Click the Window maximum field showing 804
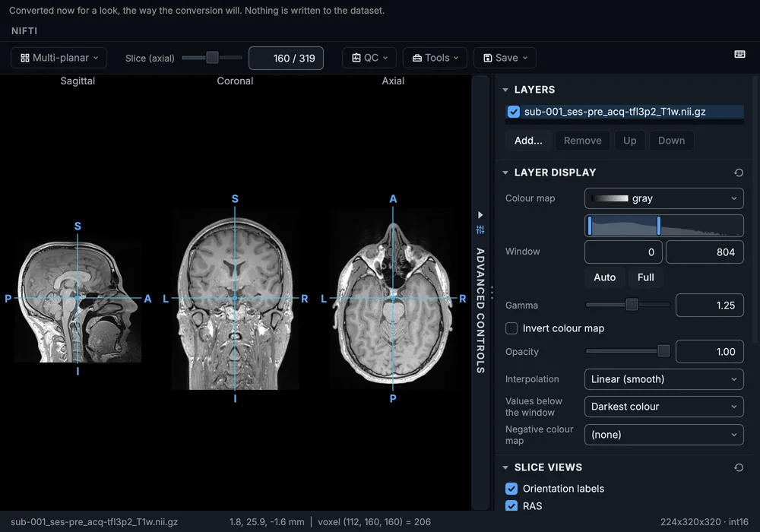Image resolution: width=760 pixels, height=532 pixels. click(705, 252)
